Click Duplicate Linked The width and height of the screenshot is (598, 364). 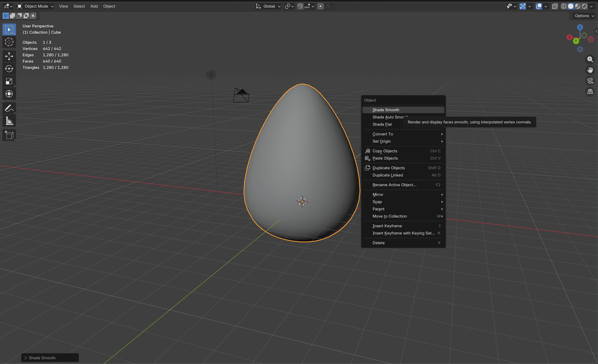coord(403,175)
